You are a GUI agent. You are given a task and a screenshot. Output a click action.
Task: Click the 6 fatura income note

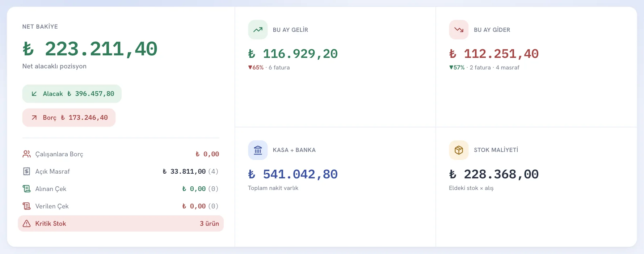click(279, 67)
